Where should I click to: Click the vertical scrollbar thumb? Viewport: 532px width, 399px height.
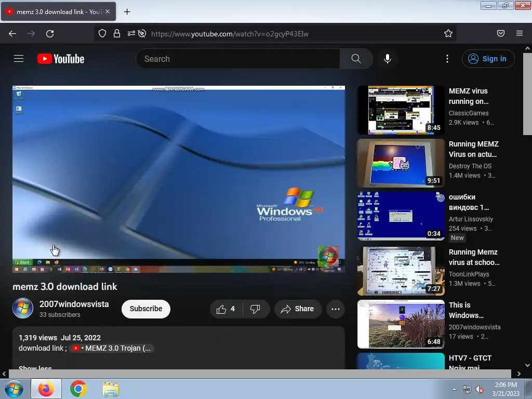point(527,94)
